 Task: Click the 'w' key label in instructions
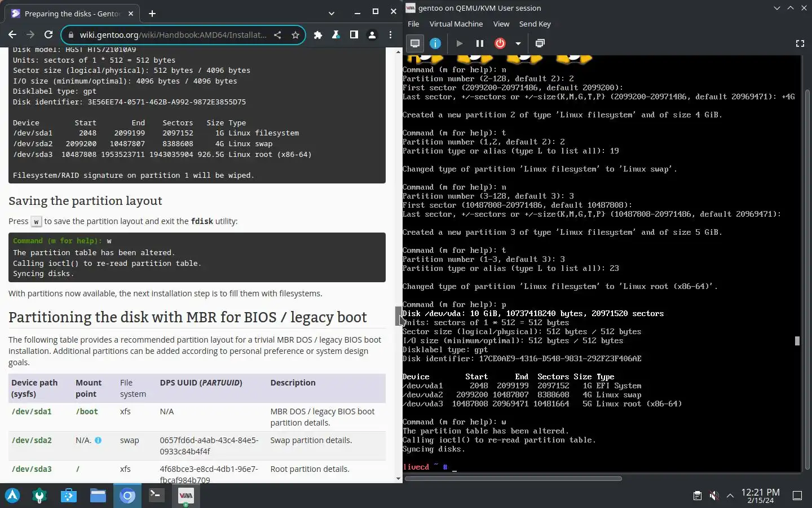(x=36, y=221)
